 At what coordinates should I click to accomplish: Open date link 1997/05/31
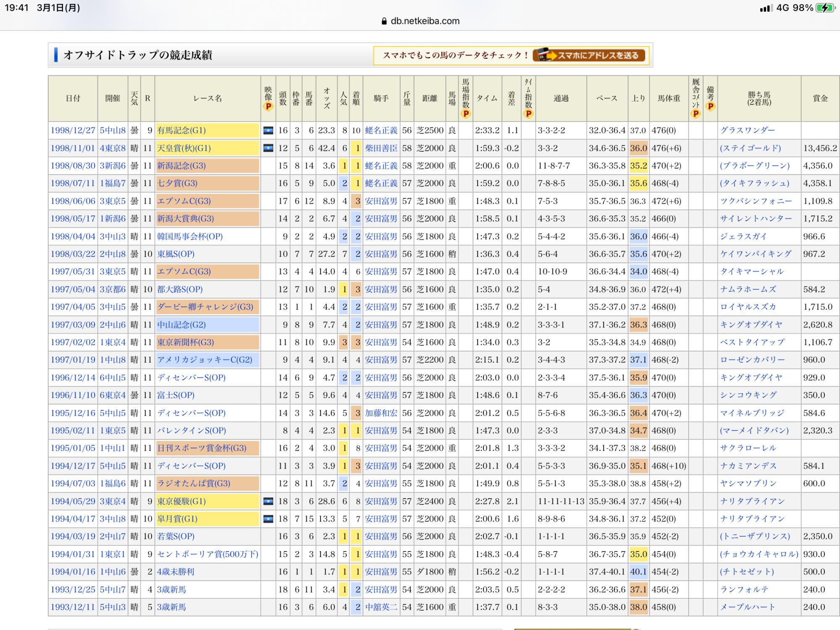[x=73, y=272]
